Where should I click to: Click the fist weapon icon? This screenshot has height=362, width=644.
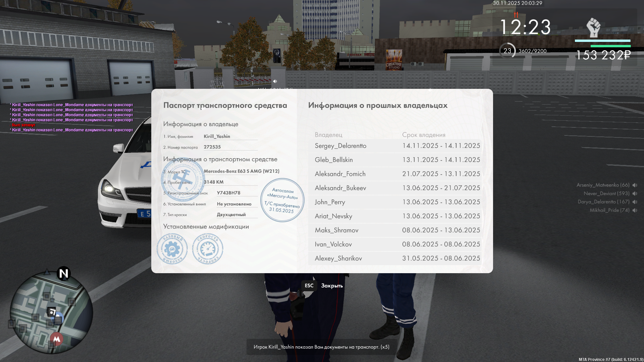point(593,27)
